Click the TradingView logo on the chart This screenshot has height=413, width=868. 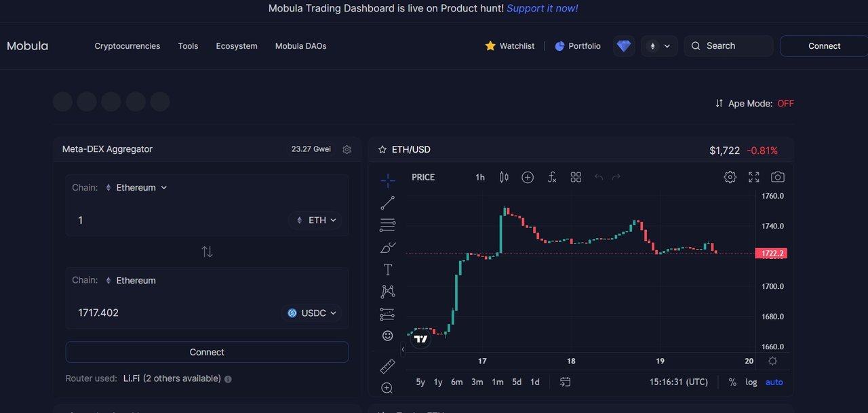420,338
